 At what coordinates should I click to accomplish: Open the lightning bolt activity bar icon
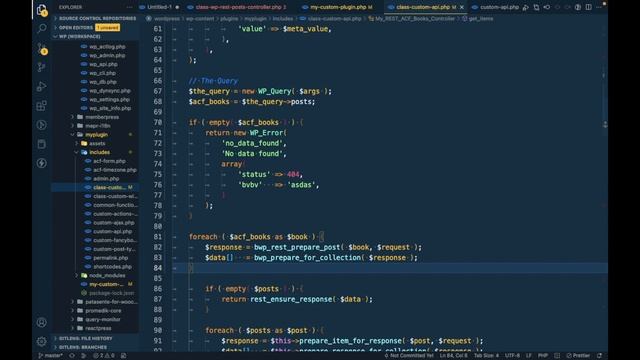(x=42, y=163)
